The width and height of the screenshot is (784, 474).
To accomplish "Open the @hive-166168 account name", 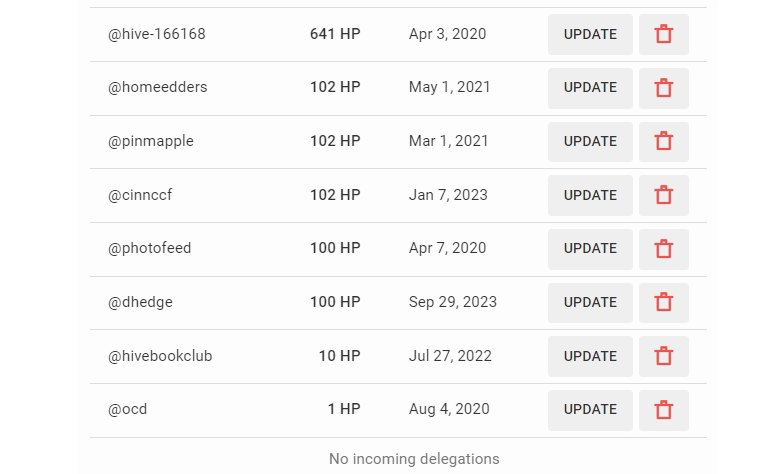I will click(156, 34).
